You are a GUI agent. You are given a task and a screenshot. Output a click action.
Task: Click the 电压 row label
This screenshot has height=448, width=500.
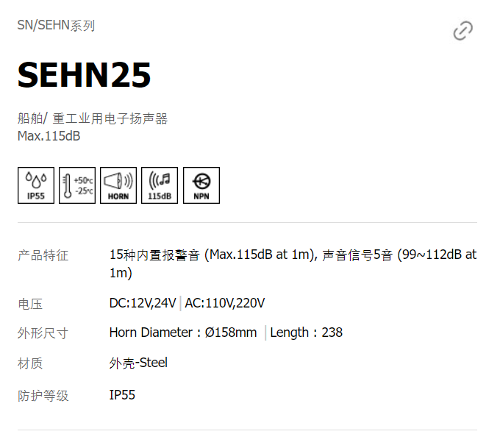click(30, 304)
